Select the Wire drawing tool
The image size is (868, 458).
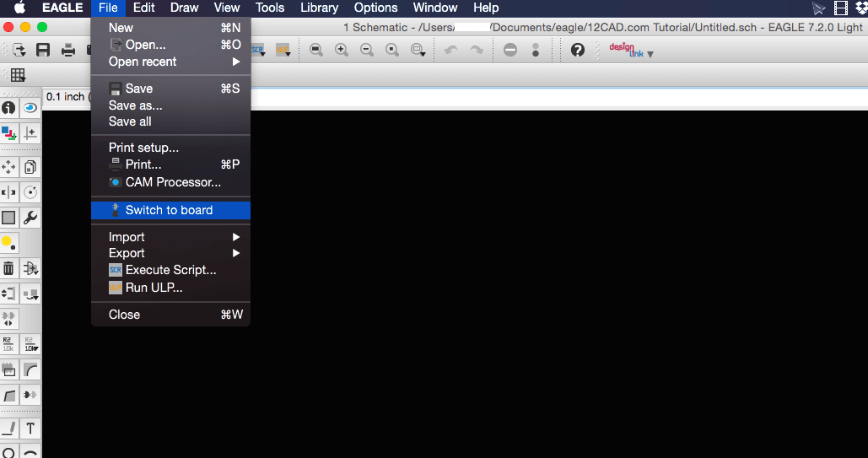click(x=8, y=428)
